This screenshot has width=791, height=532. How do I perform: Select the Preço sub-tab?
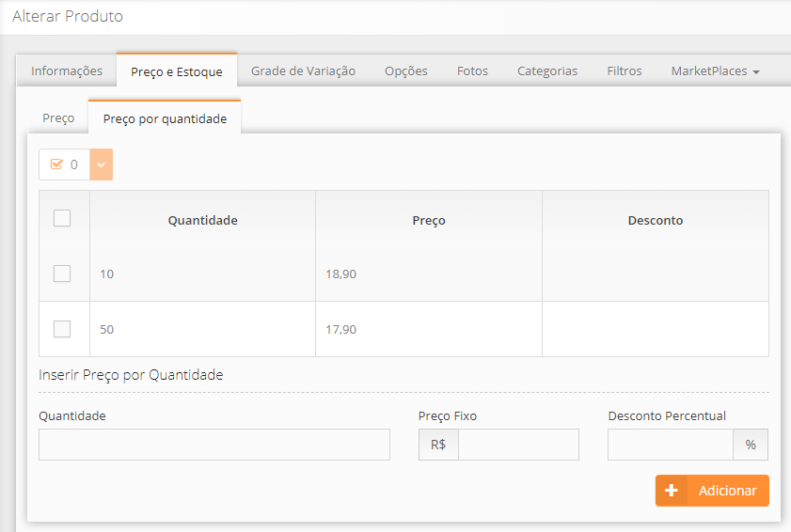(58, 118)
